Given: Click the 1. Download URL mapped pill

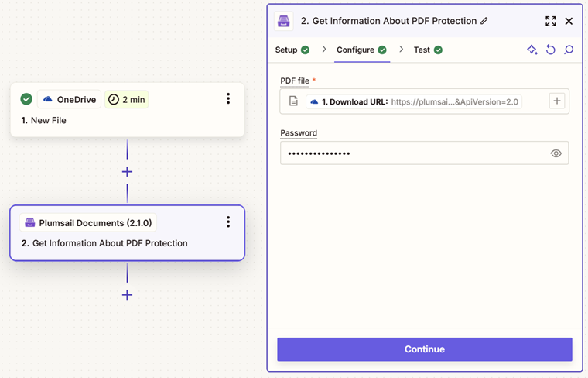Looking at the screenshot, I should tap(414, 101).
